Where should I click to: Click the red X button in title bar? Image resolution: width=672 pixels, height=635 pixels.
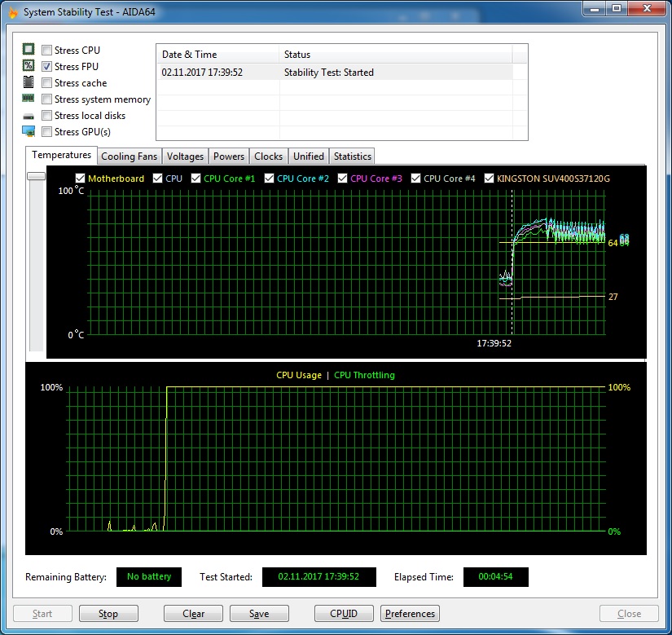click(647, 8)
